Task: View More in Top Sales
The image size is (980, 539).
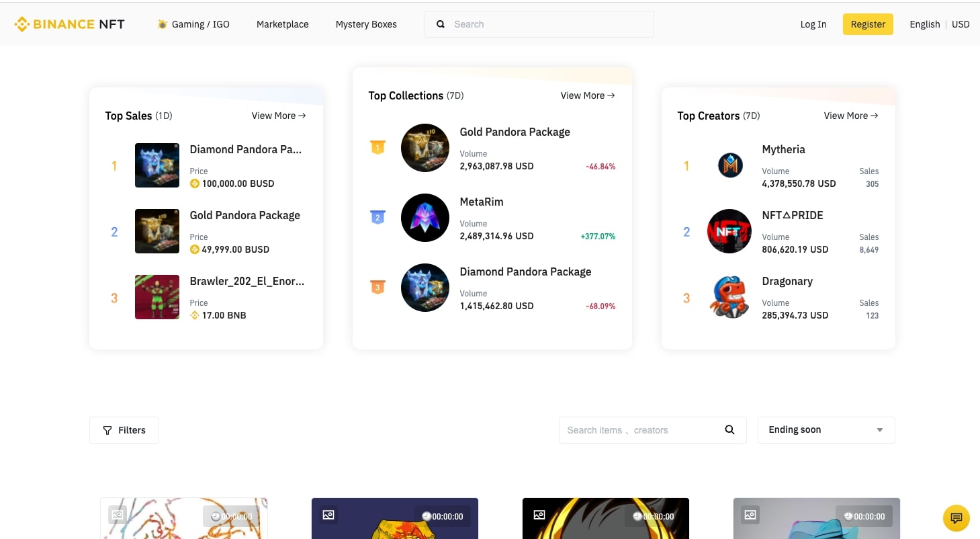Action: coord(279,116)
